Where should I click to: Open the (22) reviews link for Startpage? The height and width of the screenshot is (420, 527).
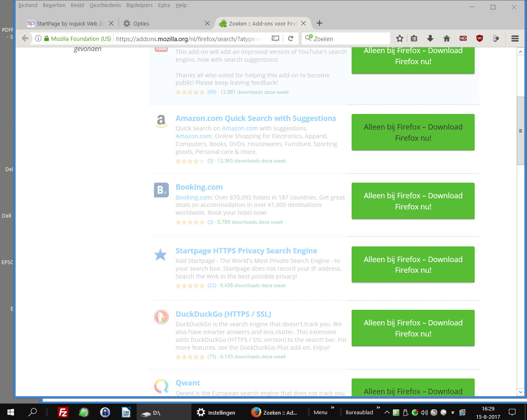(x=212, y=285)
